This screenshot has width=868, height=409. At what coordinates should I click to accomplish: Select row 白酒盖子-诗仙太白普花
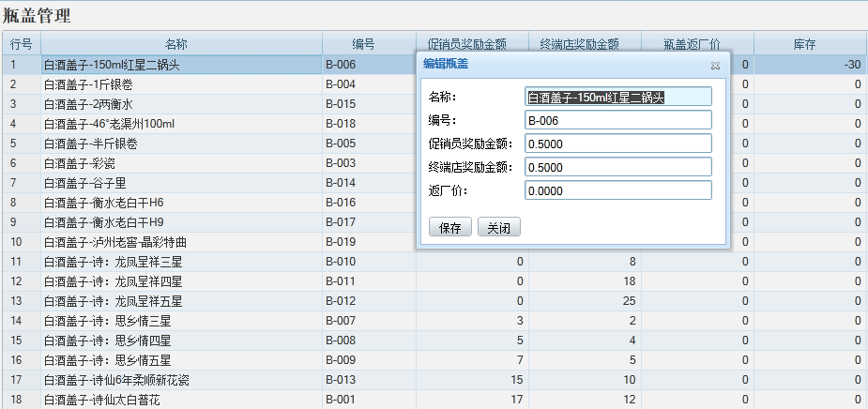click(x=181, y=399)
